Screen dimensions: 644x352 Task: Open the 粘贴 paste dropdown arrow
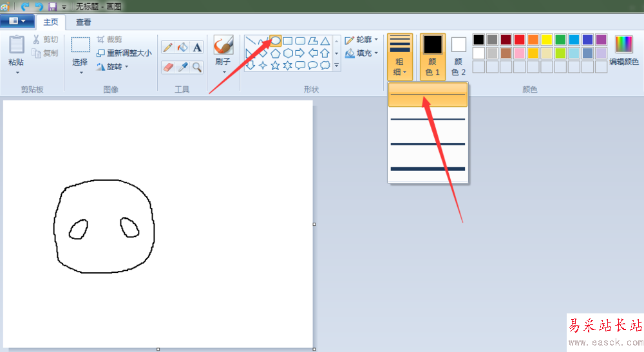[17, 73]
